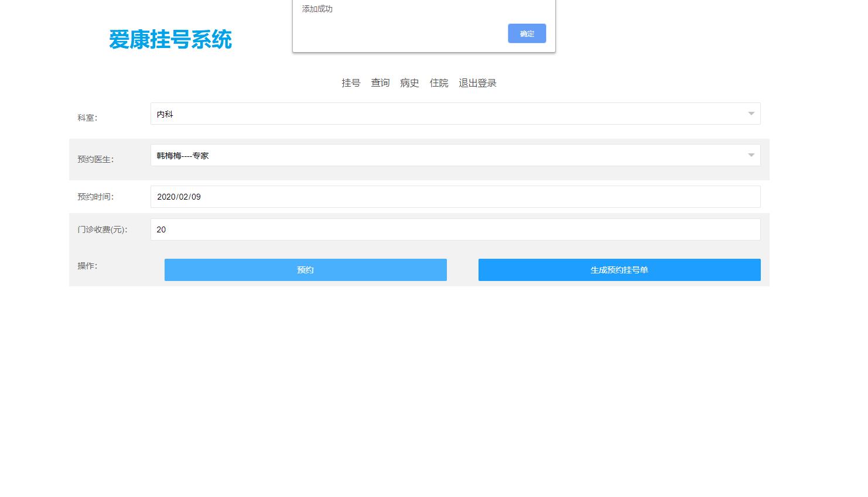The width and height of the screenshot is (868, 497).
Task: Open the 查询 query page
Action: point(380,83)
